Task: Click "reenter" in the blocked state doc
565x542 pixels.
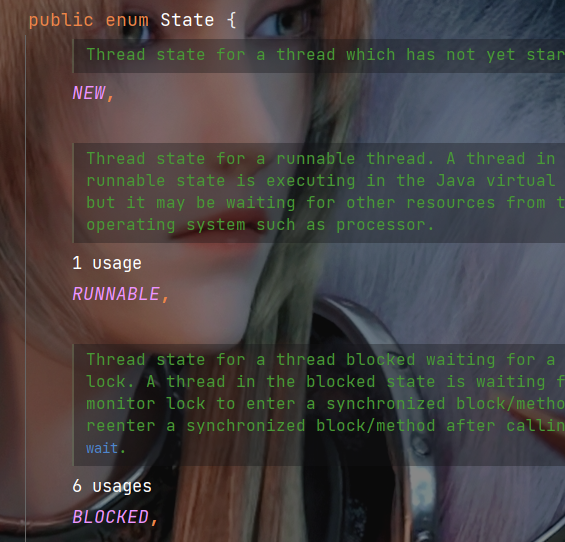Action: 121,426
